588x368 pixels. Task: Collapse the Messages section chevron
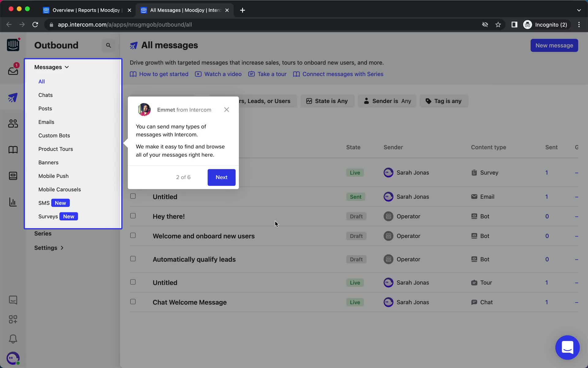[x=67, y=67]
